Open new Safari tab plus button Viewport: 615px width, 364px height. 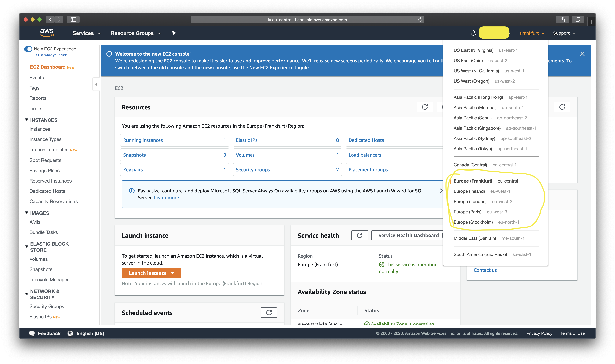591,22
